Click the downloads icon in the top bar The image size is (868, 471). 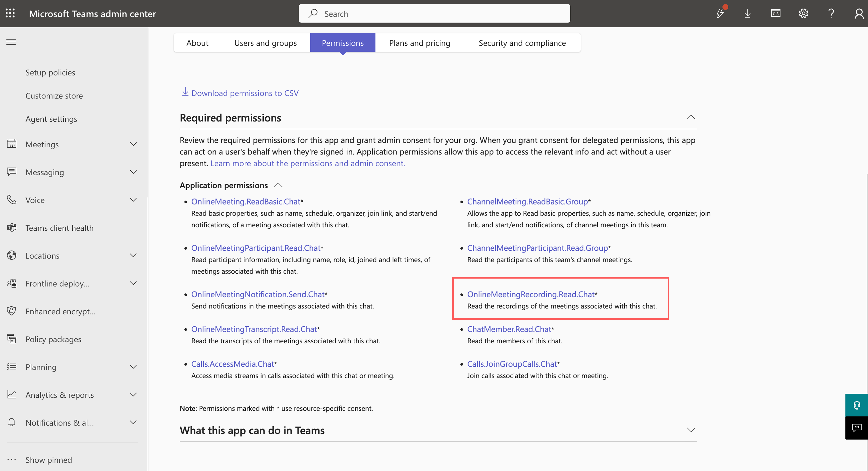[748, 14]
